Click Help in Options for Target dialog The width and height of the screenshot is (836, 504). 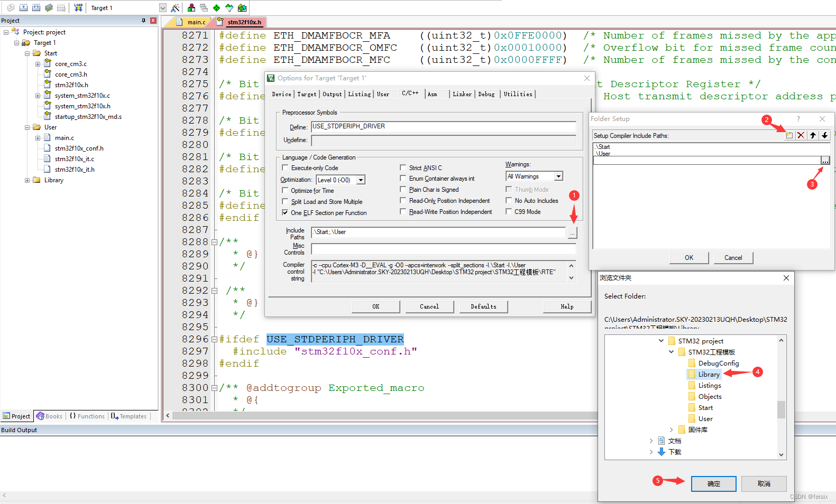point(567,306)
